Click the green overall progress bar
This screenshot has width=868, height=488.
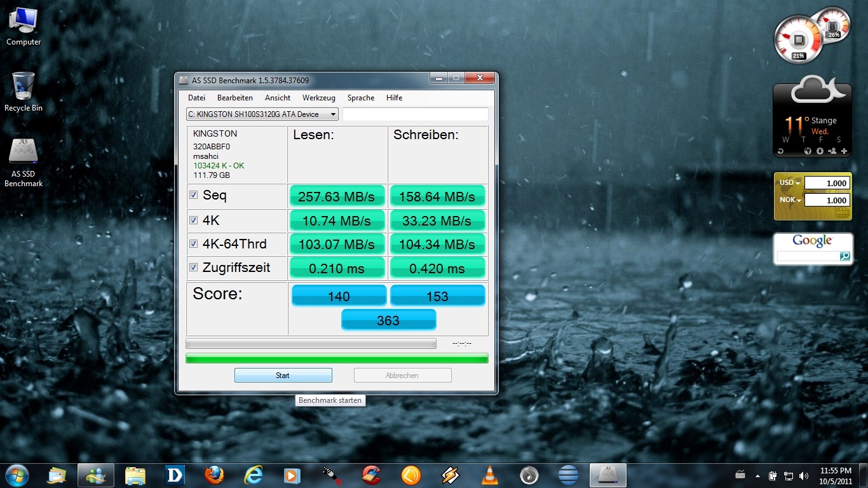[337, 358]
